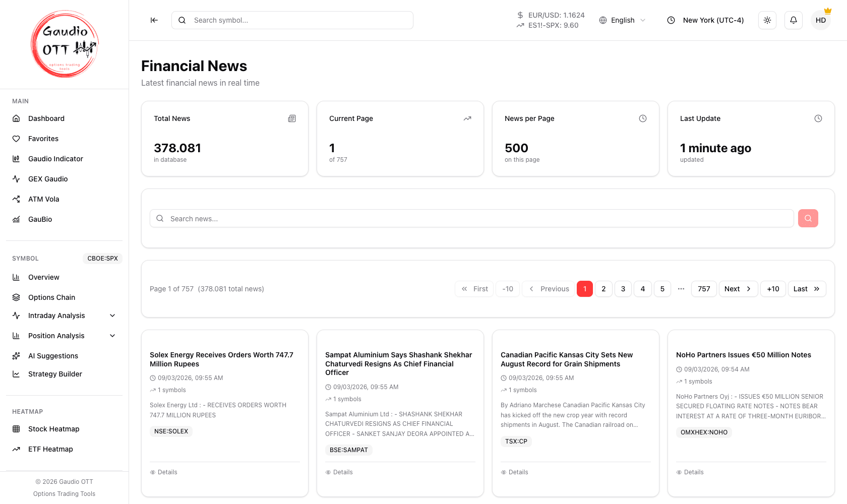Open the Stock Heatmap
The height and width of the screenshot is (504, 847).
pos(65,429)
